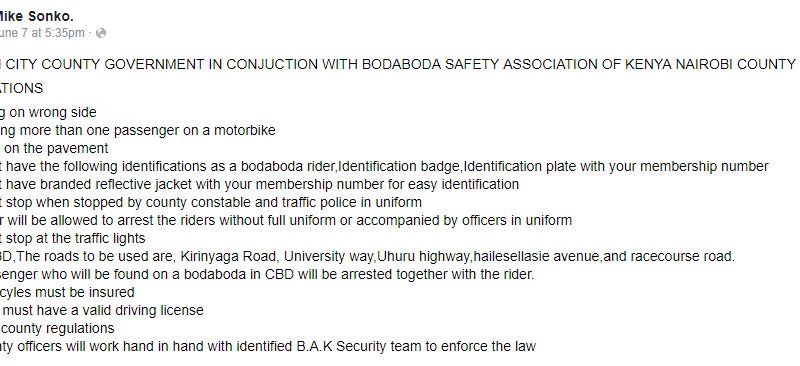Click the line 'county regulations'
800x366 pixels.
coord(57,328)
